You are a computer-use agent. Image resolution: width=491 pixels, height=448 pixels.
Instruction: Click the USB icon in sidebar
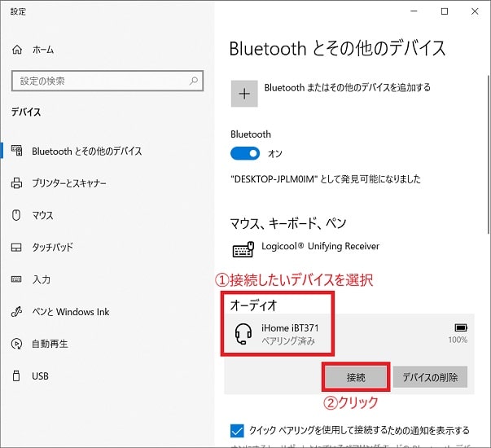click(16, 376)
